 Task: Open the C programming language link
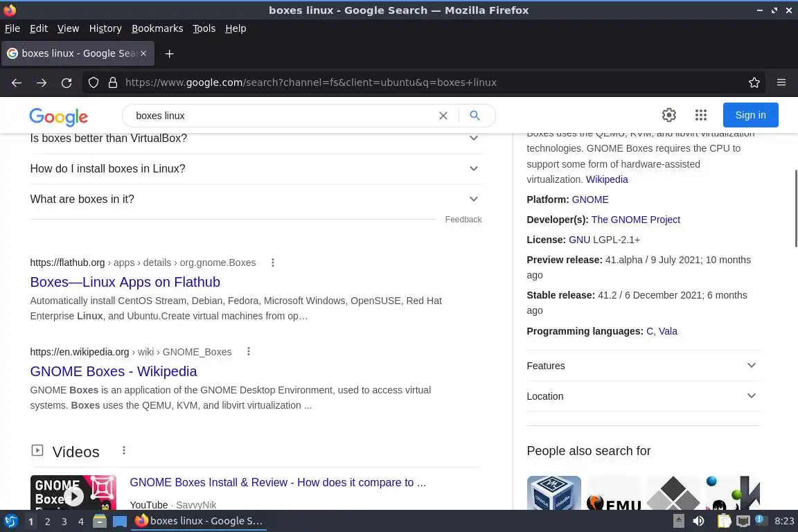click(x=650, y=331)
